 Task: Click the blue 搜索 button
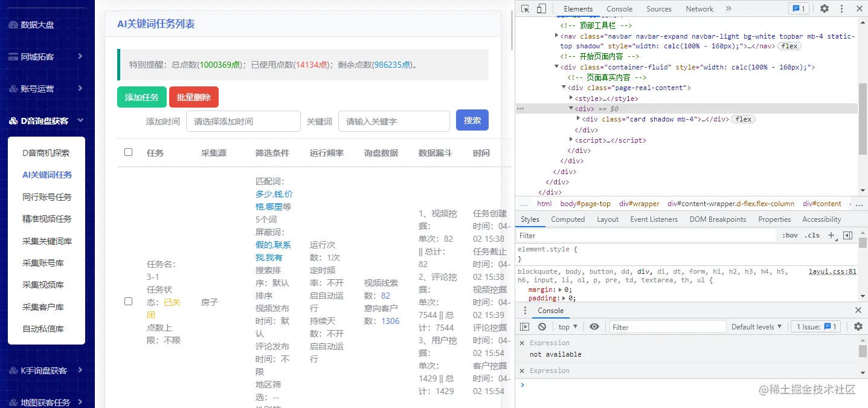(472, 120)
